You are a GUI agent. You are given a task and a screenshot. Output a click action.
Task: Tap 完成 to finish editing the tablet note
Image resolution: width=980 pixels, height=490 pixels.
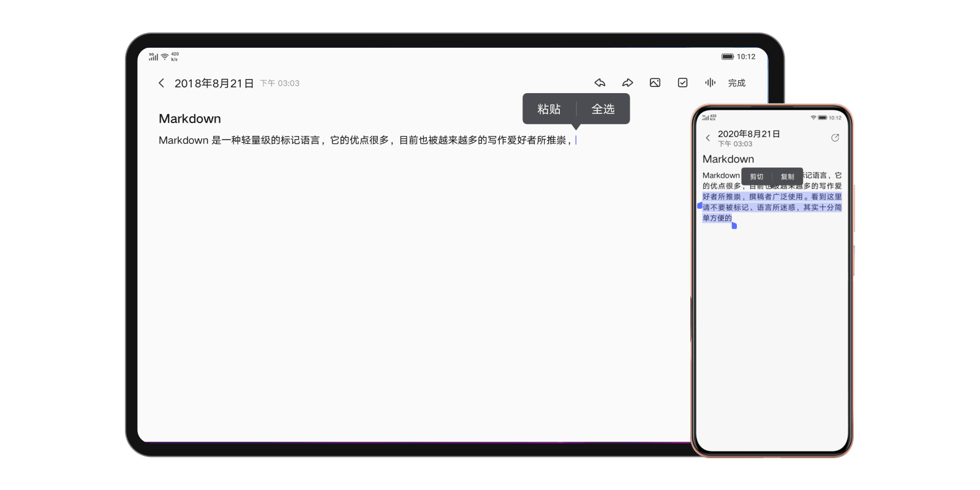click(x=737, y=83)
